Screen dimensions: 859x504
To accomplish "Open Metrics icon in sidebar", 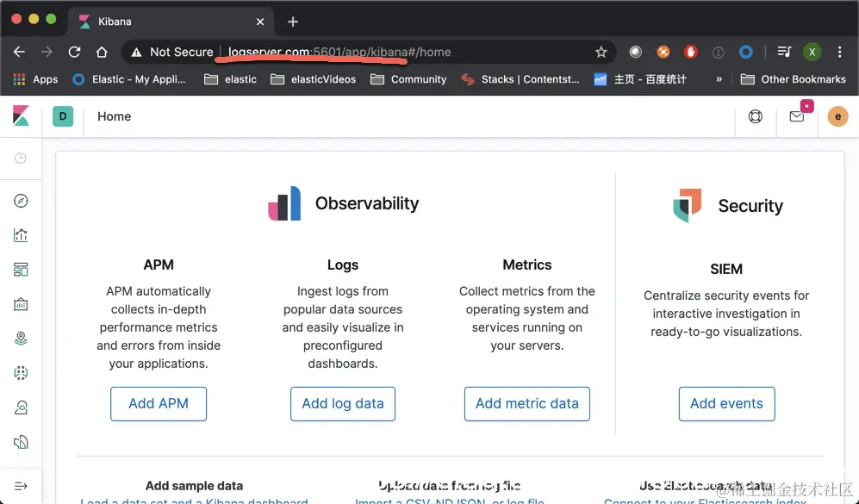I will pyautogui.click(x=21, y=408).
